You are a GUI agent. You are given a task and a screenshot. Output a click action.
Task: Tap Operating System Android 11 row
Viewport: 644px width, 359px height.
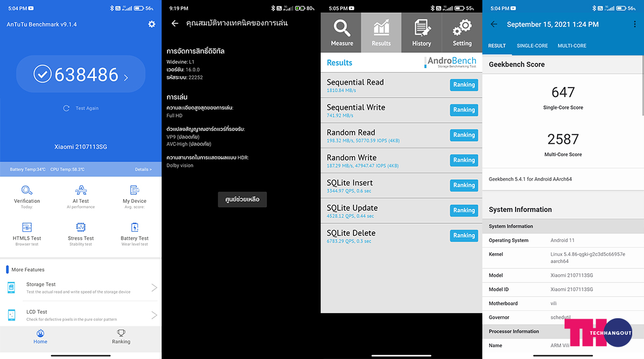pos(563,240)
